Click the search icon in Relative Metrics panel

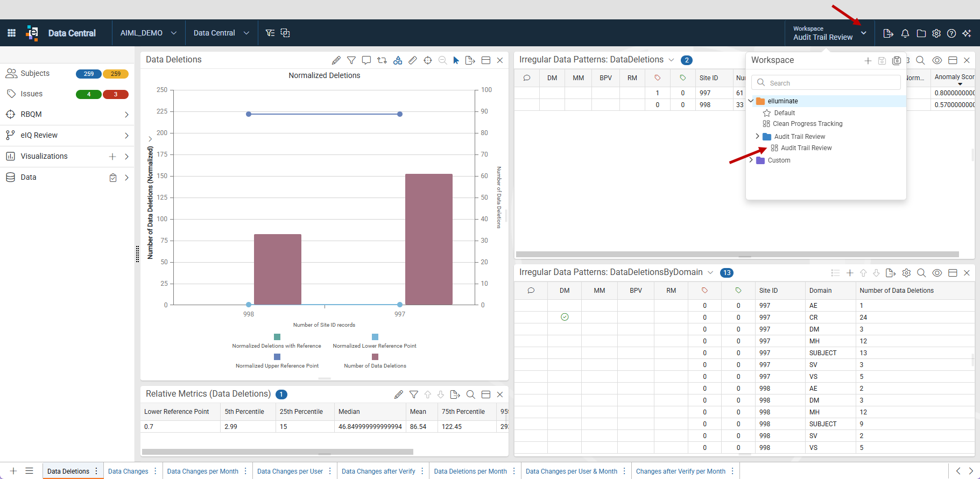tap(471, 395)
